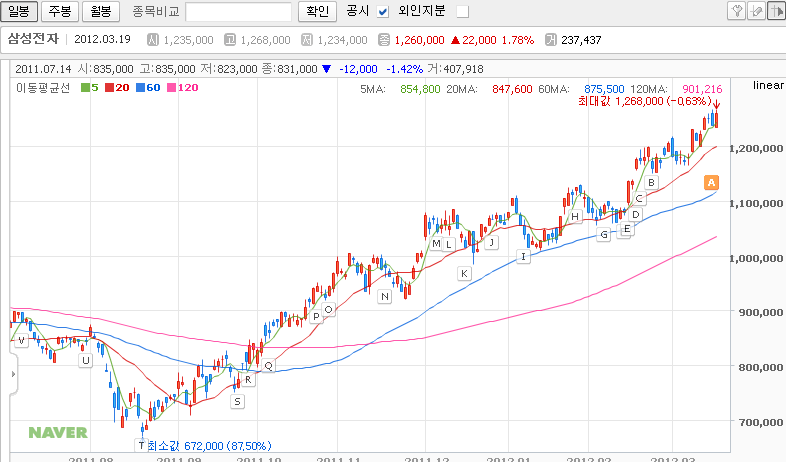
Task: Click current price 1,260,000 in red
Action: point(420,40)
